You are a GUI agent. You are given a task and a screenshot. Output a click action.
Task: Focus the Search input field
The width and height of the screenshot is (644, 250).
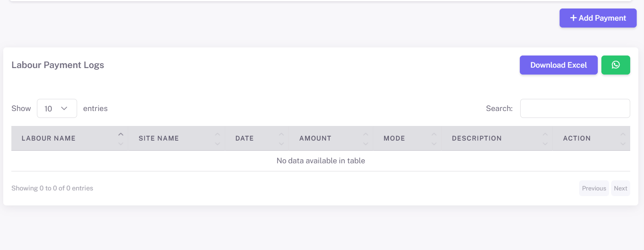pos(575,109)
